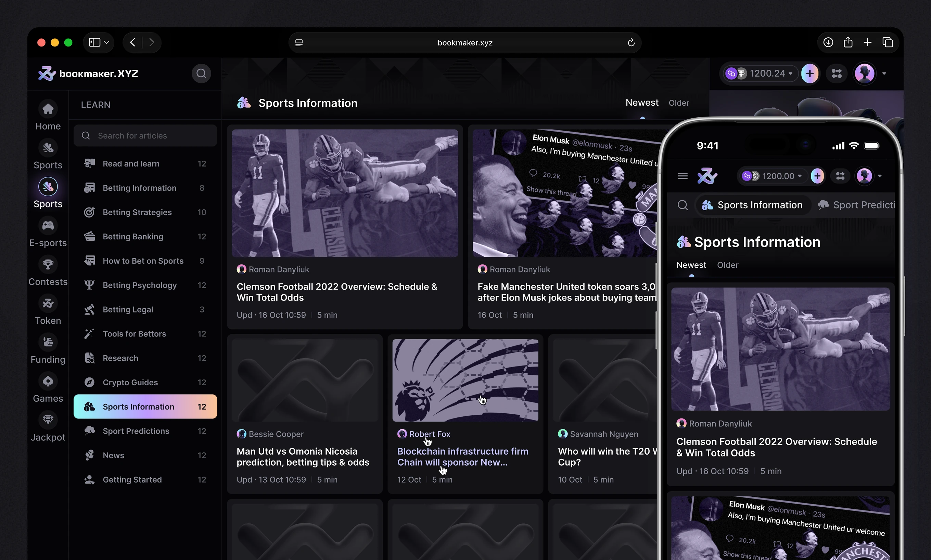Expand the desktop profile avatar dropdown arrow
Screen dimensions: 931x560
tap(884, 74)
